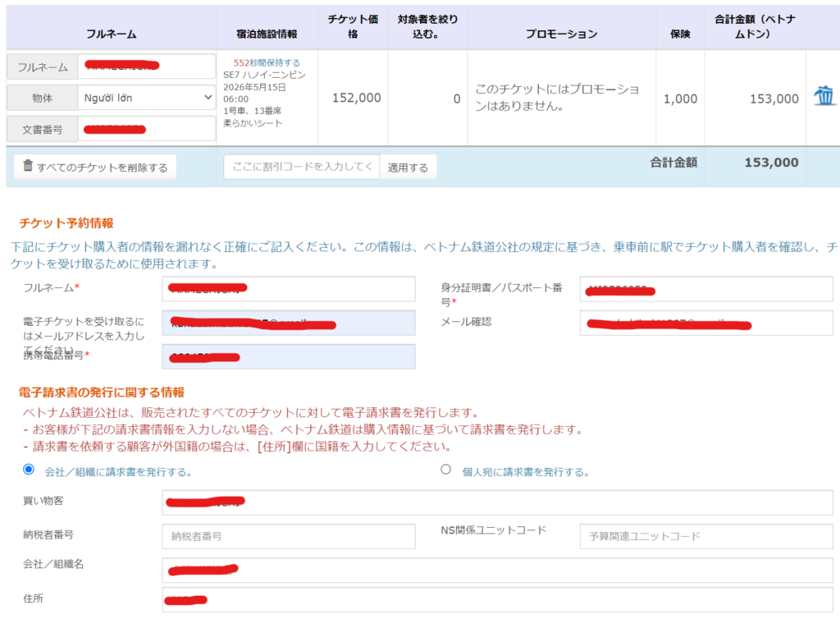This screenshot has width=840, height=619.
Task: Click the discount code input field
Action: tap(301, 167)
